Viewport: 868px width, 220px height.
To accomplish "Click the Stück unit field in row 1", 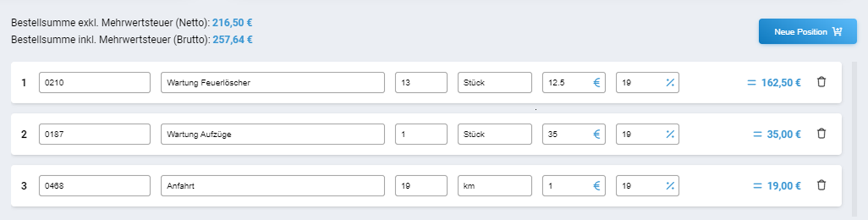I will click(495, 83).
